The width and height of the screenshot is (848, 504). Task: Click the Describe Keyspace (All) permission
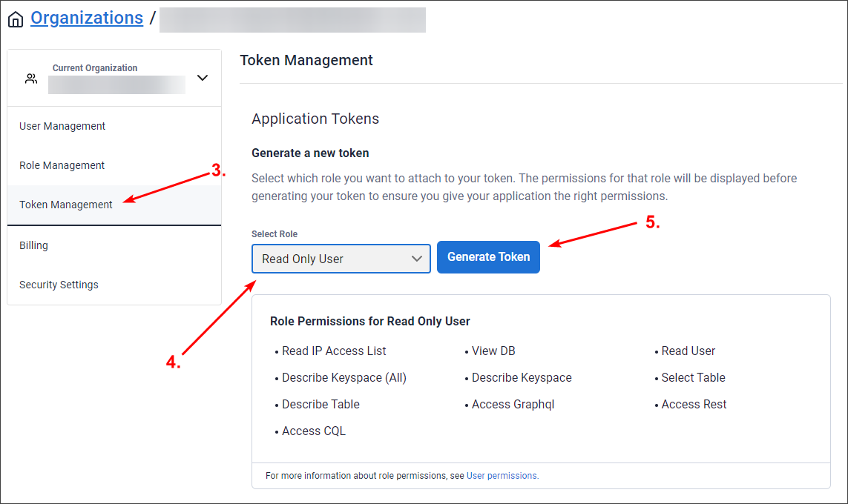[344, 377]
